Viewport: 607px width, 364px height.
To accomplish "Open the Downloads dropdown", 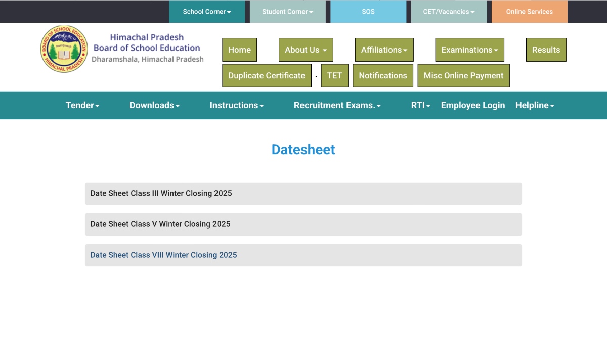I will 154,105.
